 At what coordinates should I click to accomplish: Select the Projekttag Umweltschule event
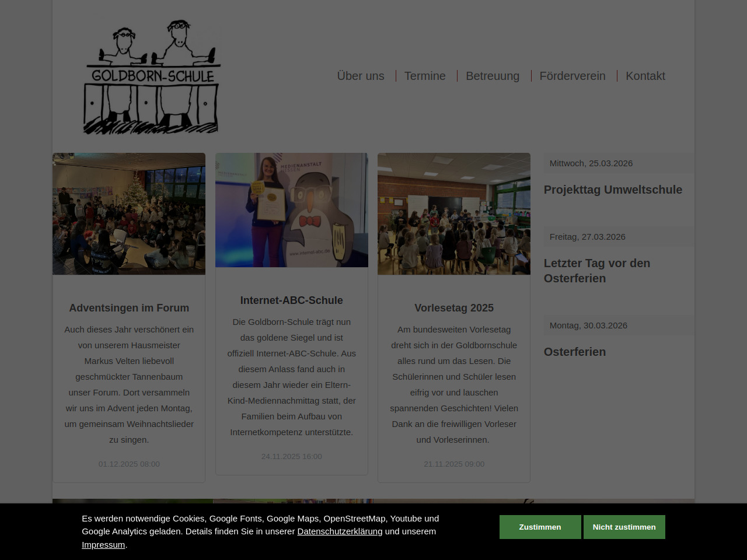point(613,190)
